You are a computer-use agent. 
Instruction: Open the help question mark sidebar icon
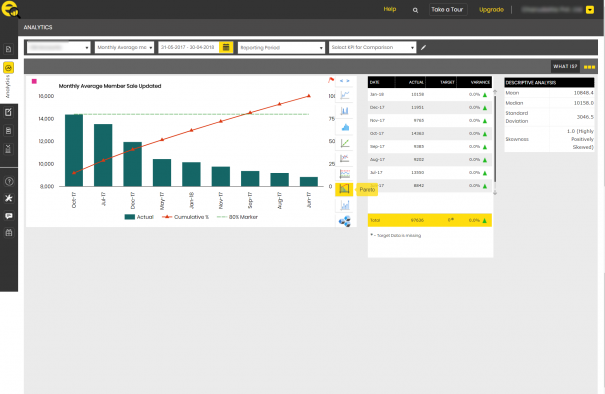[x=8, y=181]
